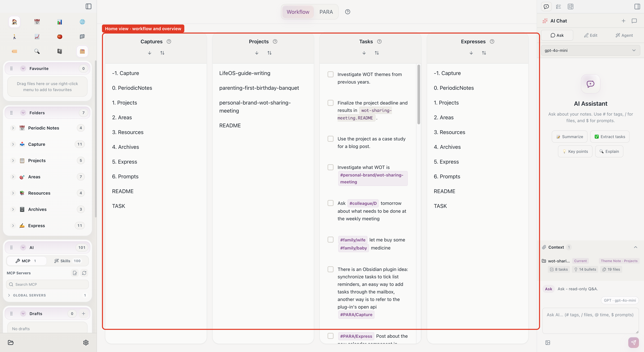Click the Summarize quick action button
Viewport: 644px width, 352px height.
(x=570, y=137)
